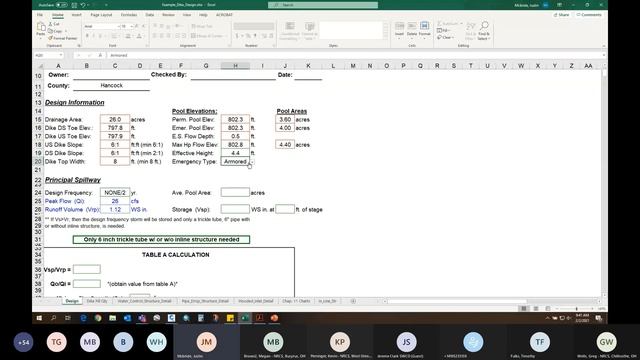Switch to Page Layout ribbon tab
Screen dimensions: 640x360
[101, 15]
